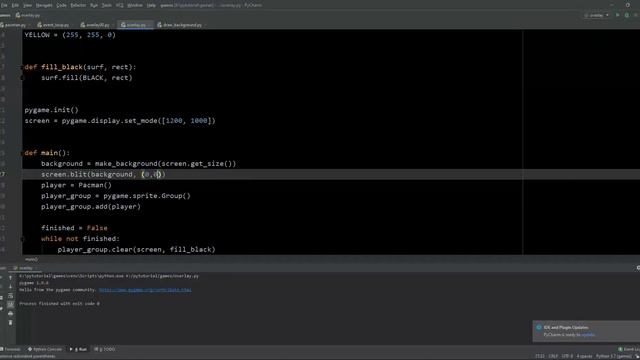
Task: Open the run configuration dropdown
Action: tap(597, 16)
